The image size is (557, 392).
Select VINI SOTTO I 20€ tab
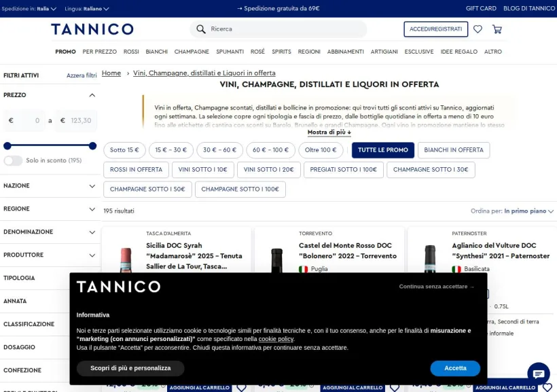[x=268, y=170]
